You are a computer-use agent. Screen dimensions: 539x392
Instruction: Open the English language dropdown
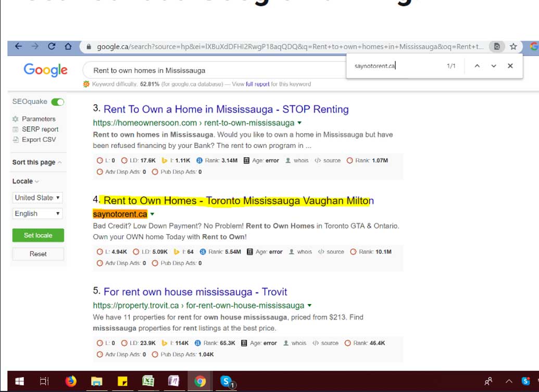[x=37, y=213]
